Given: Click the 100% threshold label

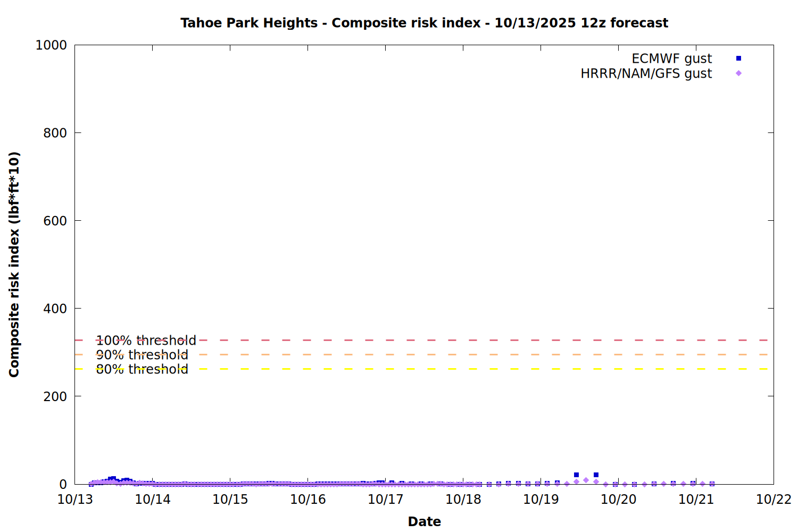Looking at the screenshot, I should coord(146,340).
